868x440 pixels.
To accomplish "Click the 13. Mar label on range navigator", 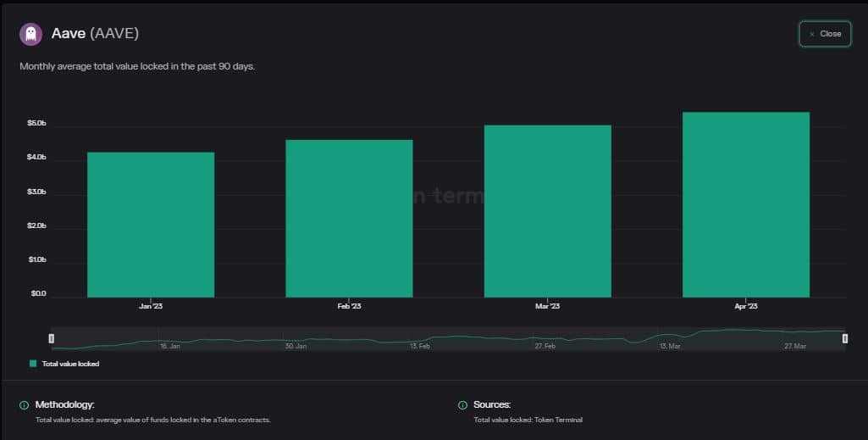I will (670, 346).
